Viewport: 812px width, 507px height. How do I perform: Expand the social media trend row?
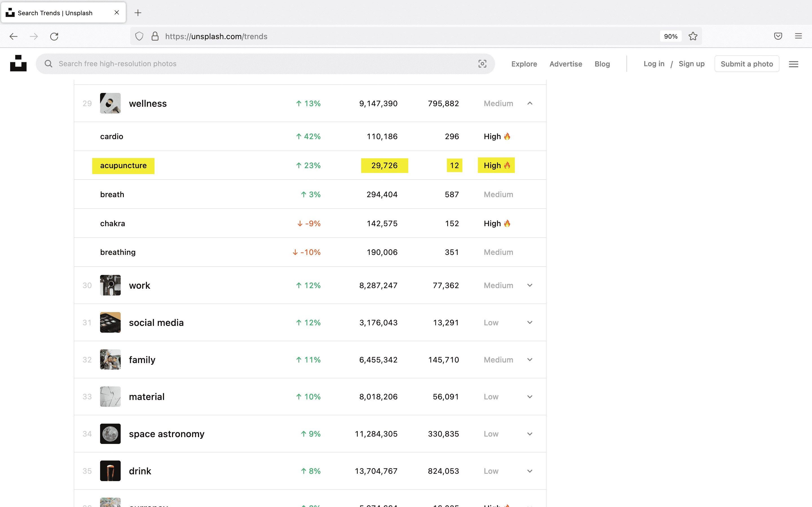click(530, 323)
